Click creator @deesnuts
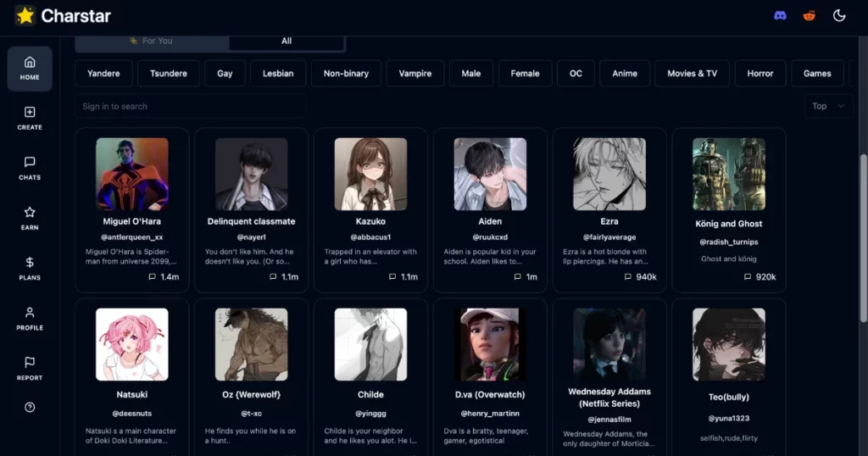The image size is (868, 456). [131, 414]
